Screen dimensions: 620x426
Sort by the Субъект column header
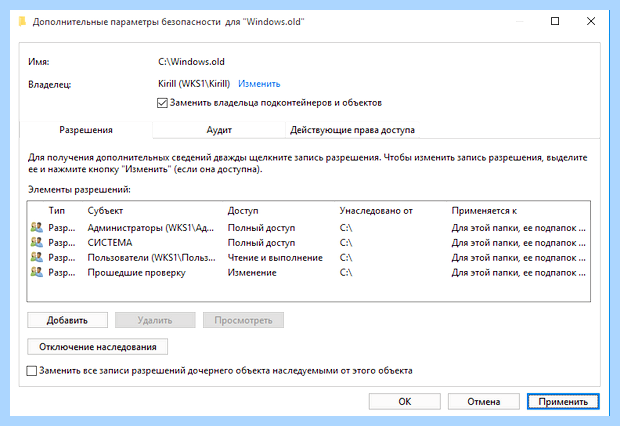pyautogui.click(x=105, y=210)
